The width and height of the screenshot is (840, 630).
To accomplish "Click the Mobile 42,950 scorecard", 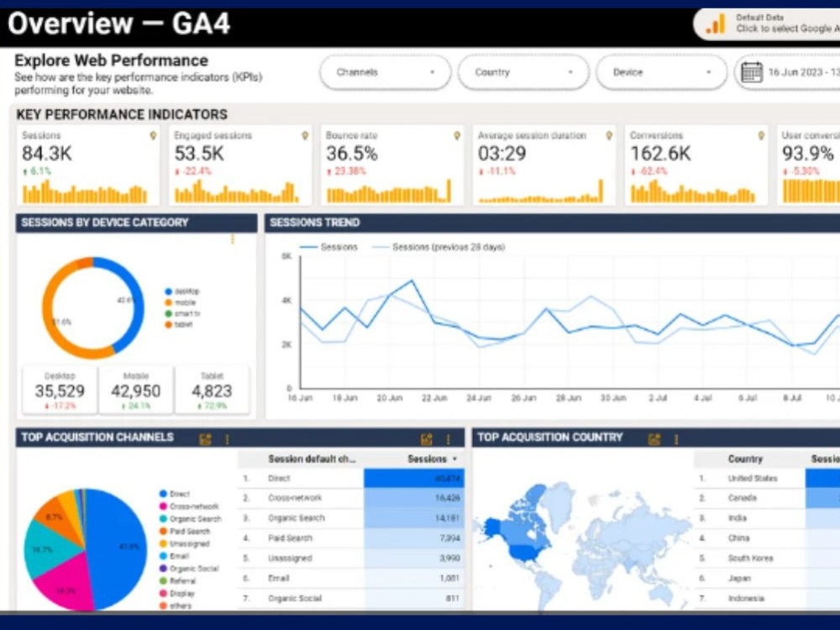I will pos(135,390).
